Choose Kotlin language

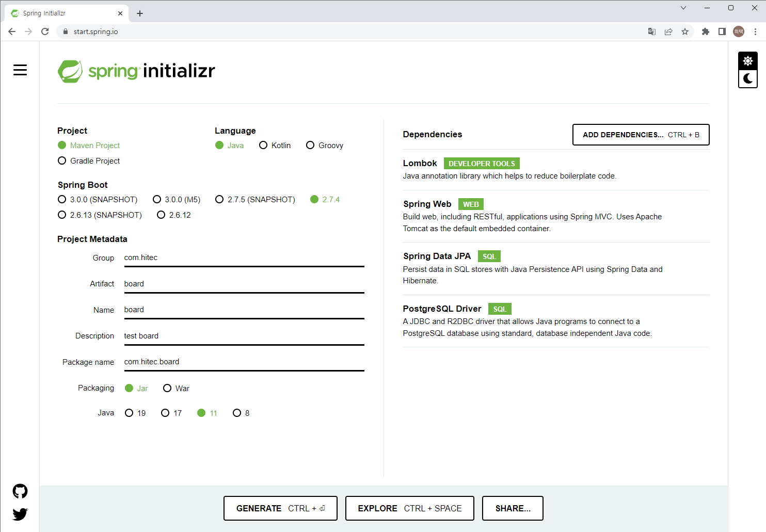coord(275,146)
